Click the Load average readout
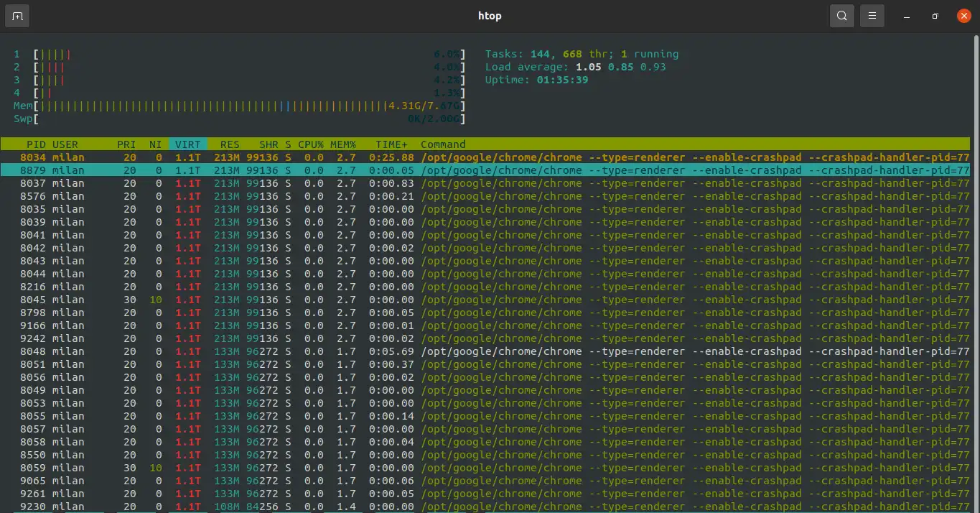This screenshot has height=513, width=980. 576,67
